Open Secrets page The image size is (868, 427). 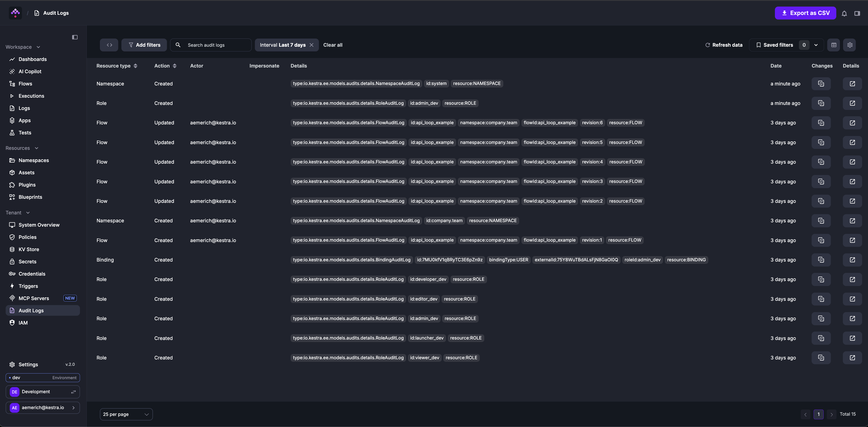pyautogui.click(x=43, y=261)
